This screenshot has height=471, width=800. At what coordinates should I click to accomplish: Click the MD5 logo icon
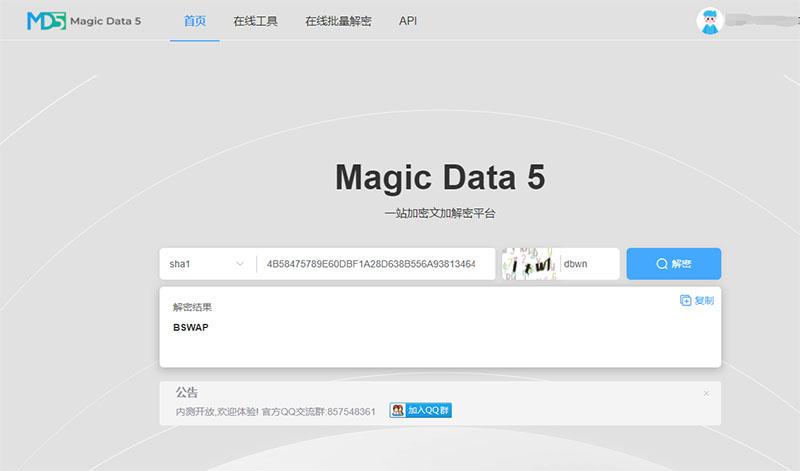(x=46, y=21)
